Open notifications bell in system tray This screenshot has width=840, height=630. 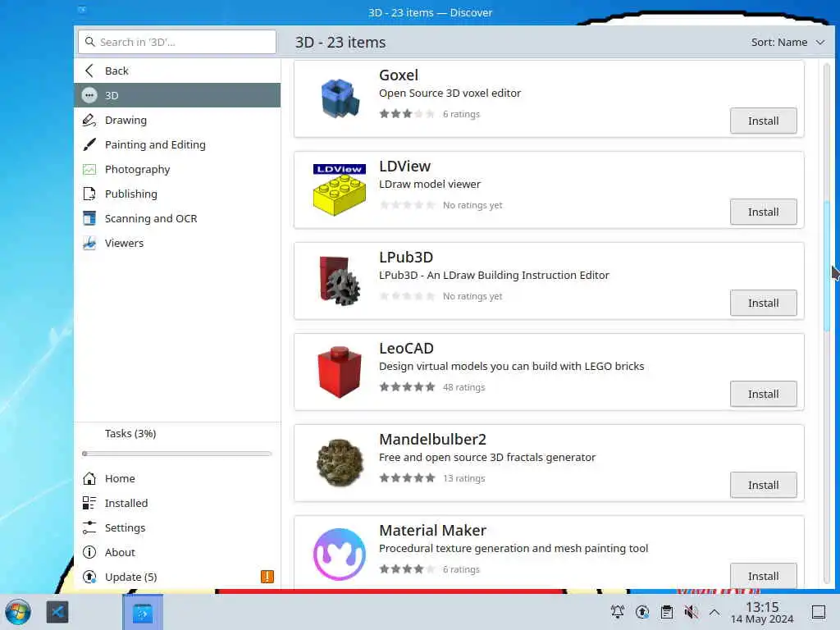tap(617, 612)
